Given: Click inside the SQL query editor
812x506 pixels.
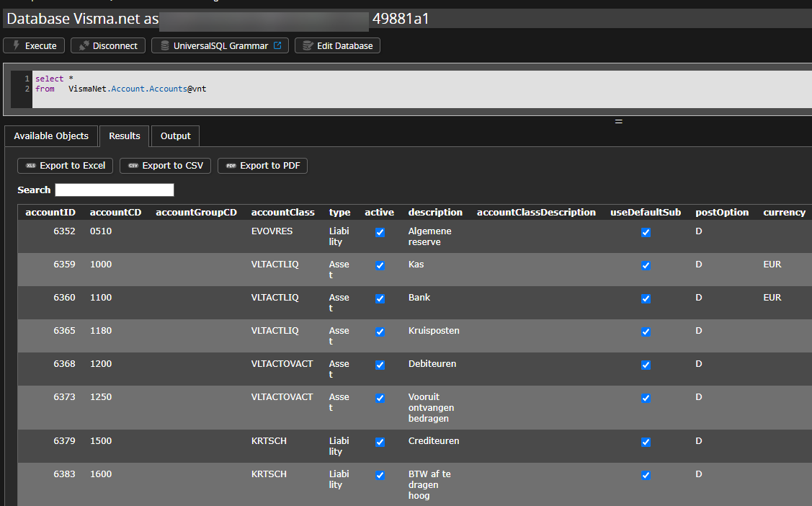Looking at the screenshot, I should pos(422,89).
